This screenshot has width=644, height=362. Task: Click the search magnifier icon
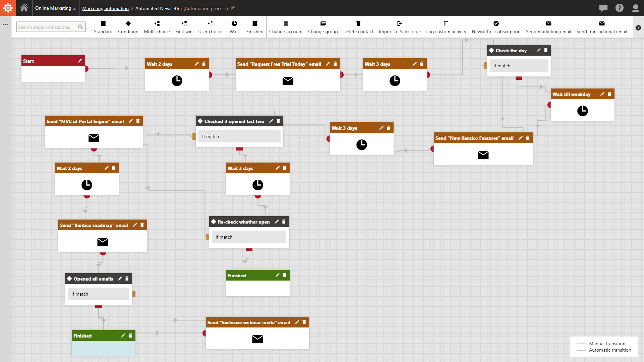click(x=80, y=27)
